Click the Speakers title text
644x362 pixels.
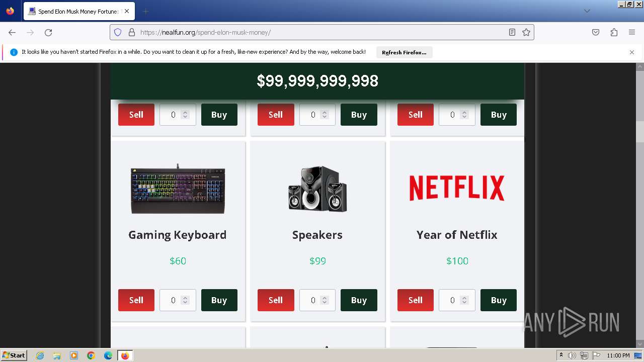(317, 235)
